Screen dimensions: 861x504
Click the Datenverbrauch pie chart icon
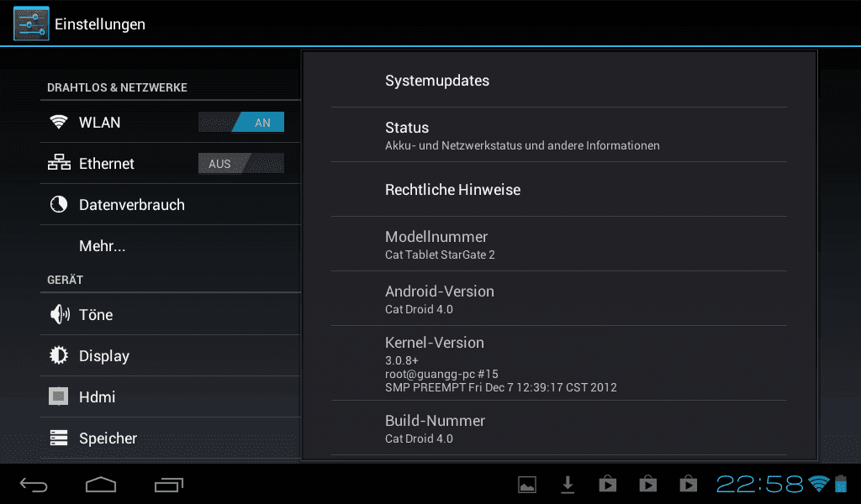pyautogui.click(x=59, y=204)
